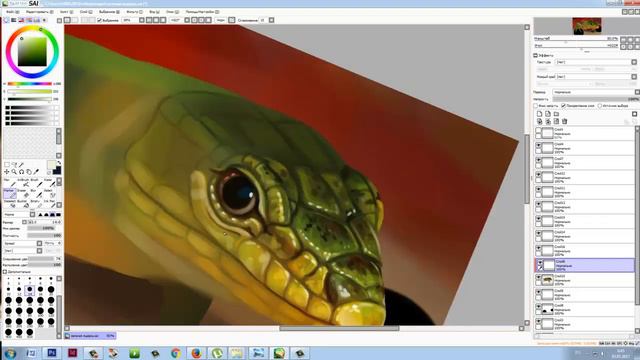Click the merge layer down icon
Screen dimensions: 640x360
pyautogui.click(x=548, y=121)
